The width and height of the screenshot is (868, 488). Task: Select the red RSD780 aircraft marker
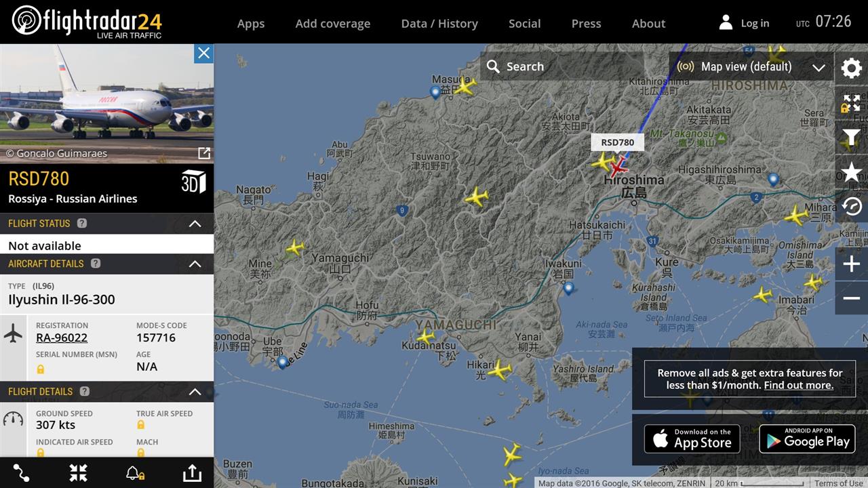pyautogui.click(x=618, y=167)
